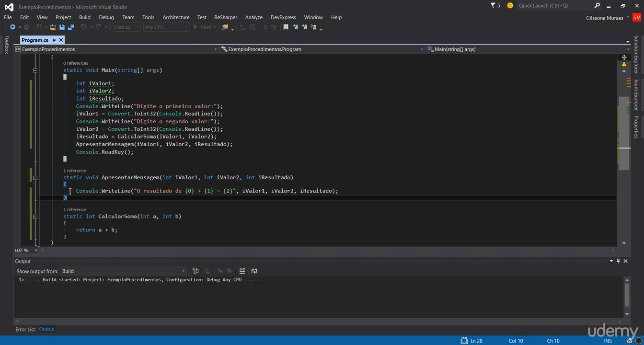
Task: Click the INS indicator in status bar
Action: [608, 341]
